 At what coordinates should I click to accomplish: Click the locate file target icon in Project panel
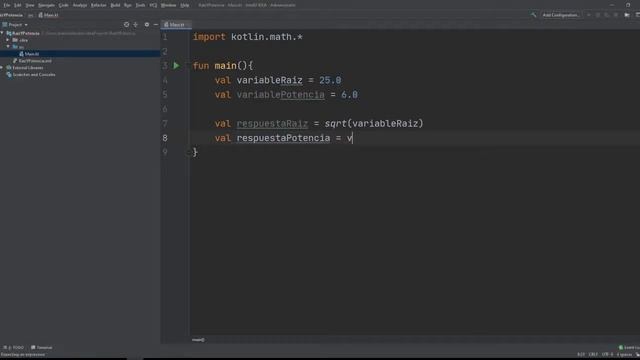point(126,24)
